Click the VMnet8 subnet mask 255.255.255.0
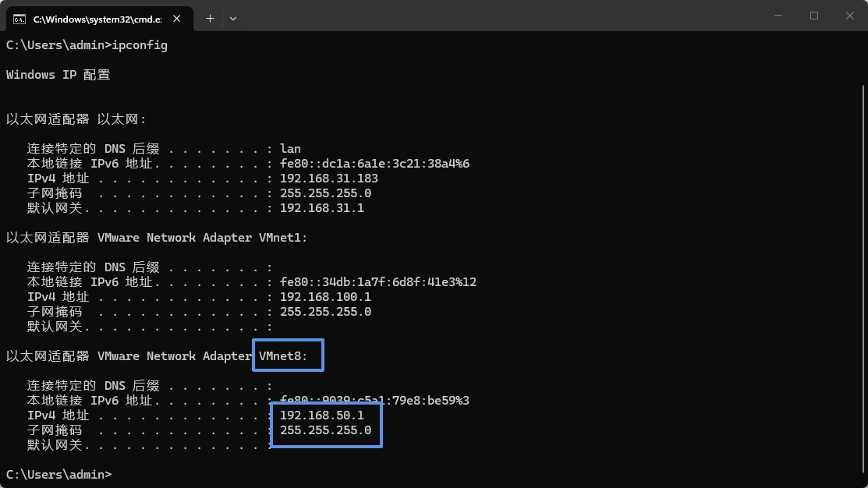The height and width of the screenshot is (488, 868). click(325, 430)
